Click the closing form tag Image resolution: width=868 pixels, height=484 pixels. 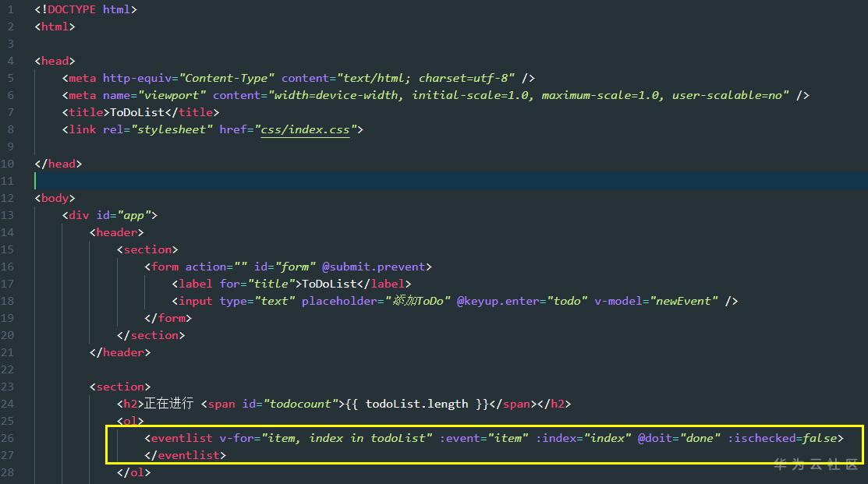(168, 318)
